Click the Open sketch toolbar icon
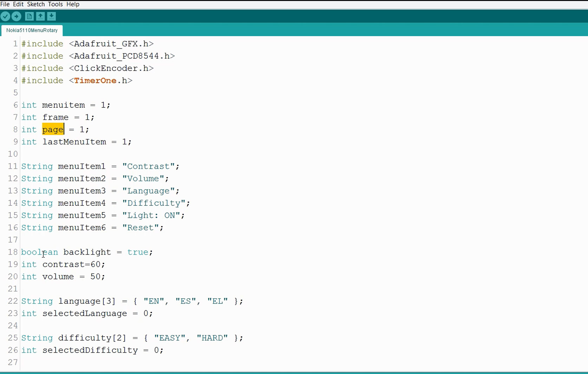The height and width of the screenshot is (374, 588). (x=40, y=16)
